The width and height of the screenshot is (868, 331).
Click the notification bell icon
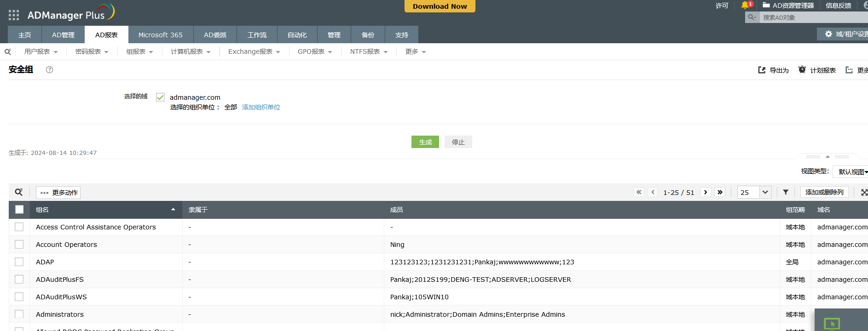click(745, 6)
